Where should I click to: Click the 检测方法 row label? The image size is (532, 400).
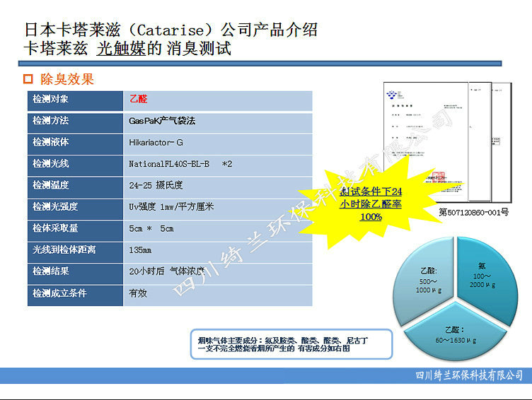(x=76, y=121)
